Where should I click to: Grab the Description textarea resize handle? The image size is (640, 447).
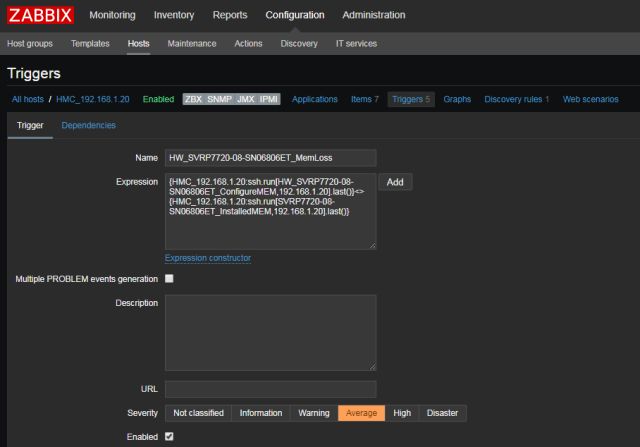[372, 367]
